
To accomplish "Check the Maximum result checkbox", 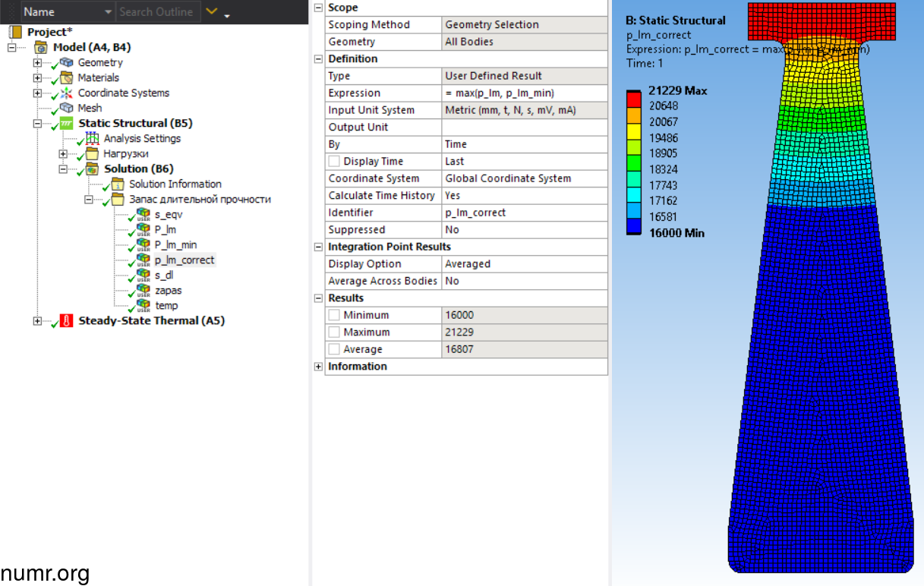I will click(x=334, y=332).
